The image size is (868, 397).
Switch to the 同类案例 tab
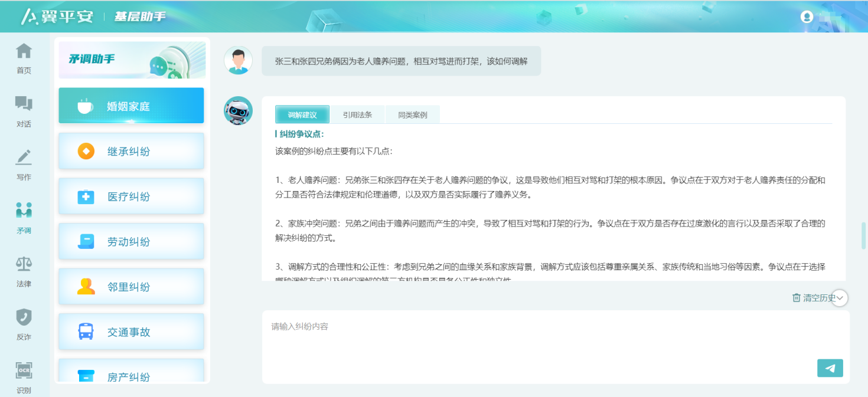click(412, 114)
